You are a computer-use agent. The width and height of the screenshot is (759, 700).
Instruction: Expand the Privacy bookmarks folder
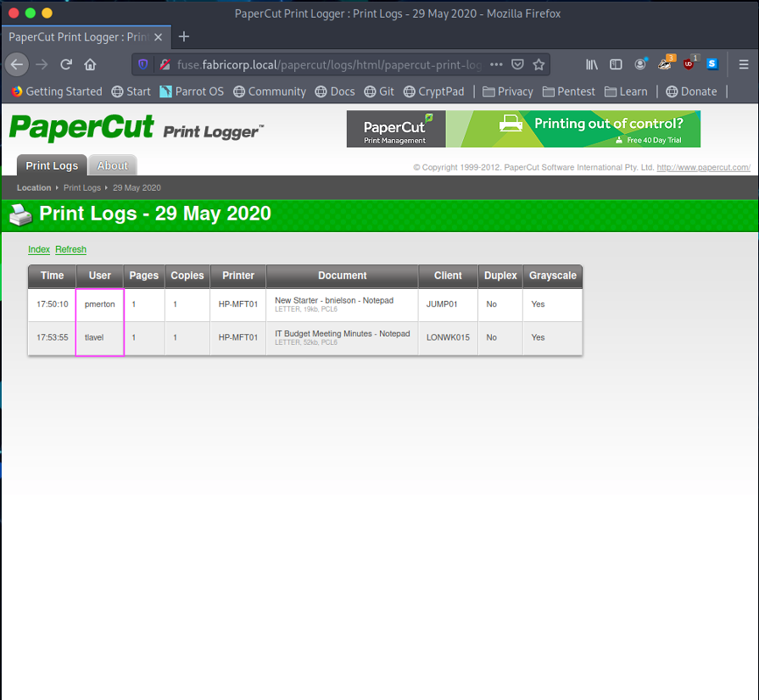[508, 92]
